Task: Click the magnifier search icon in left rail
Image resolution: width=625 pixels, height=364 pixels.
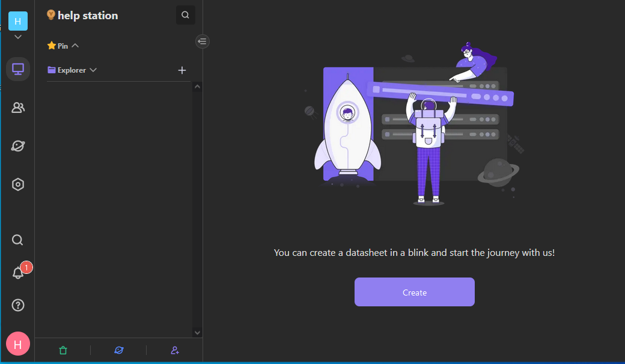Action: click(x=18, y=240)
